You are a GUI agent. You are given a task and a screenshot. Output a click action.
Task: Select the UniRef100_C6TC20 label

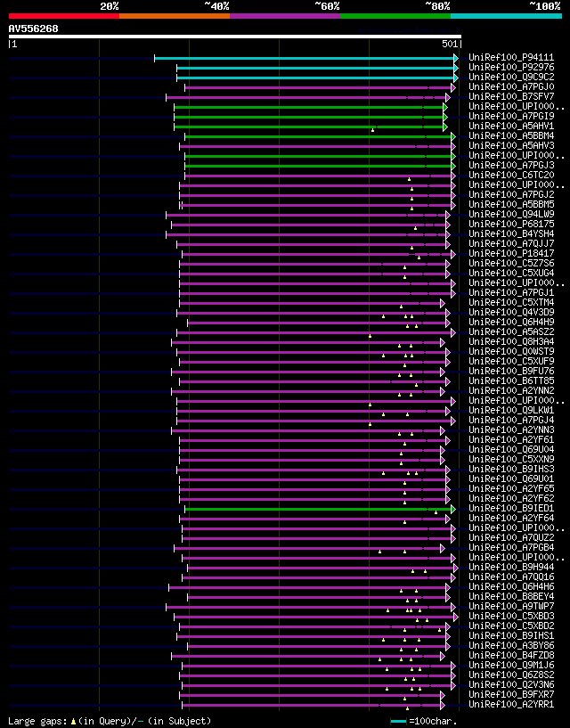pyautogui.click(x=511, y=175)
